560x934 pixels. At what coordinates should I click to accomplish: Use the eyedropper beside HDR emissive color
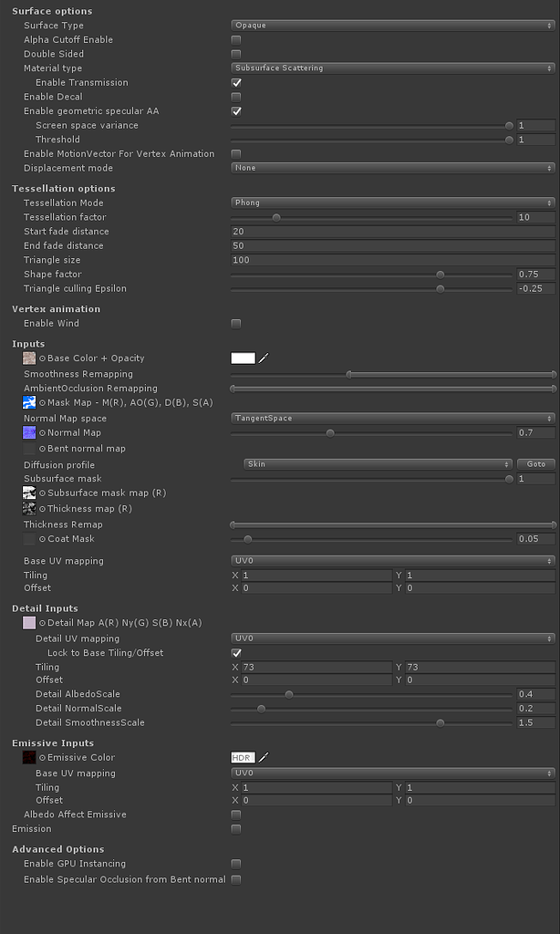[264, 758]
